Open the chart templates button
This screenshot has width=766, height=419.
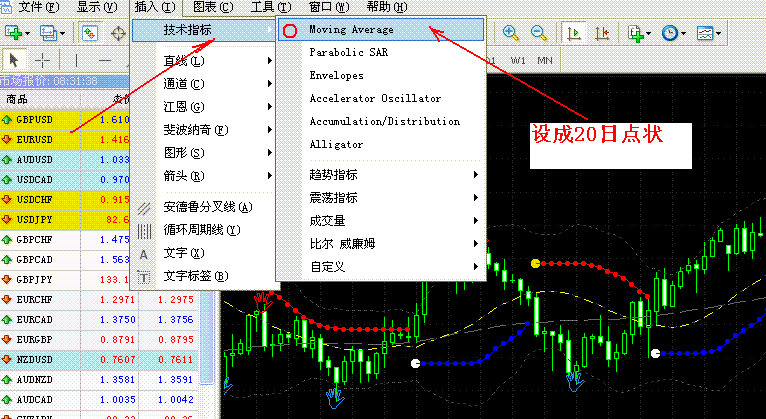pyautogui.click(x=705, y=33)
